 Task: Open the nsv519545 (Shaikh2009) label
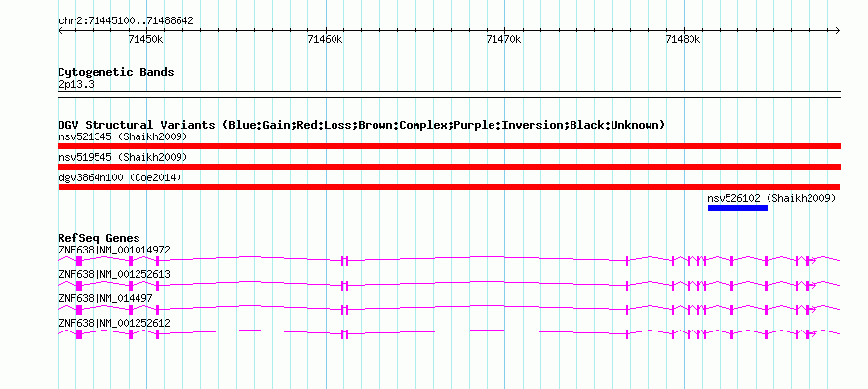click(x=123, y=157)
